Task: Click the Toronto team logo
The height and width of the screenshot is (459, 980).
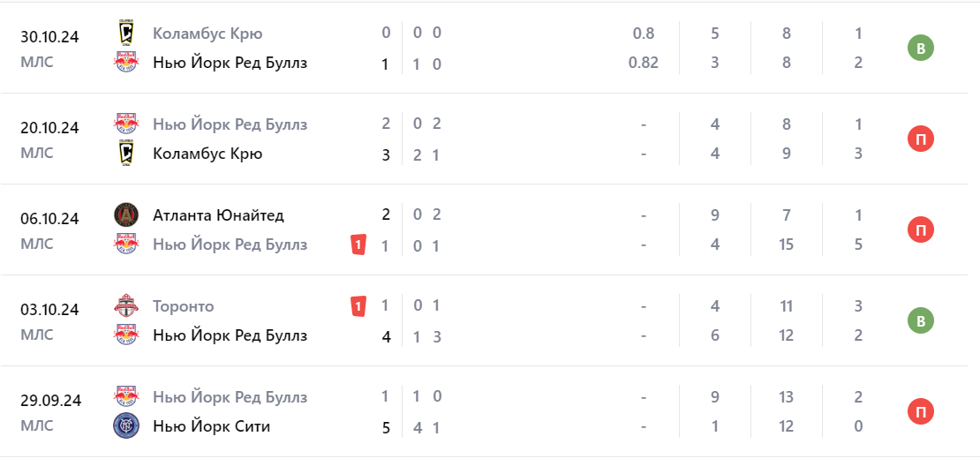Action: tap(126, 306)
